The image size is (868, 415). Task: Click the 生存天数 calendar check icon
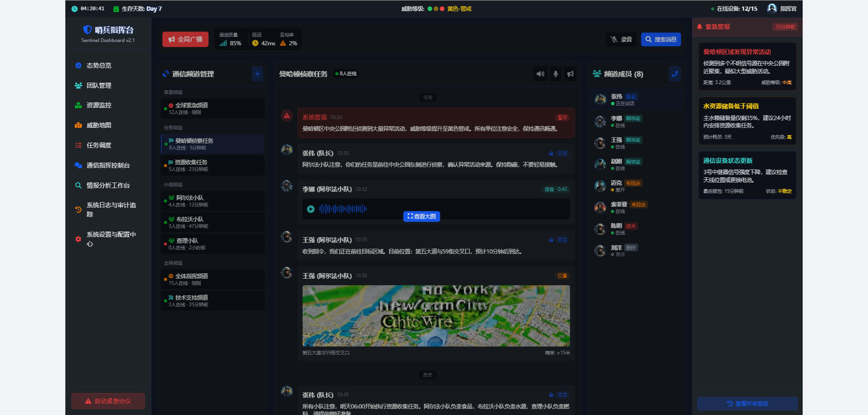coord(116,9)
